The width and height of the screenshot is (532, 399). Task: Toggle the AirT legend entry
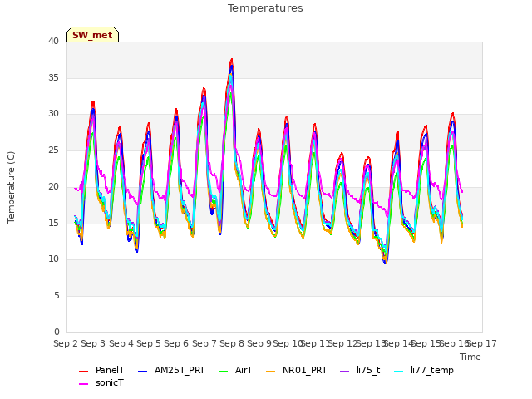pos(236,370)
